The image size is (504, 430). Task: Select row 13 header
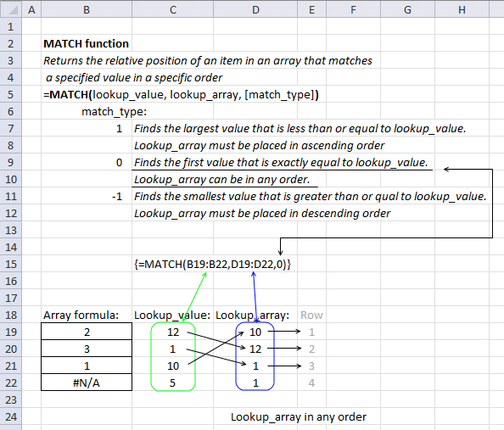[x=11, y=230]
